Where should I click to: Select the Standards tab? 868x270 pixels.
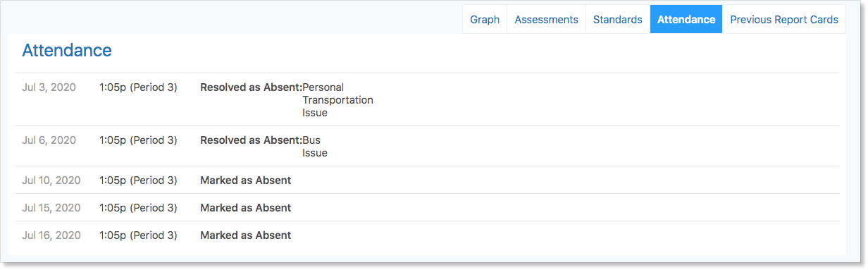tap(618, 20)
